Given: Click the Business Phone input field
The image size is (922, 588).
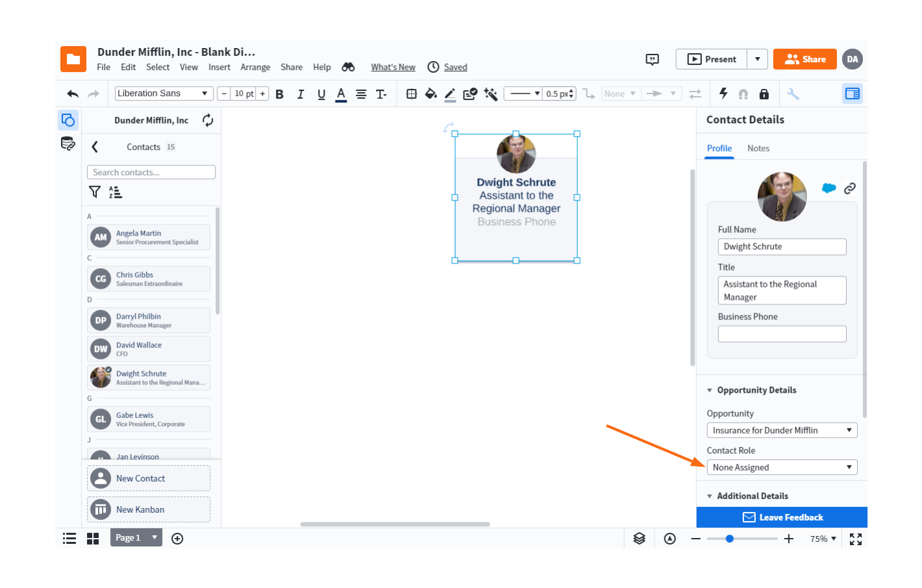Looking at the screenshot, I should click(x=782, y=334).
